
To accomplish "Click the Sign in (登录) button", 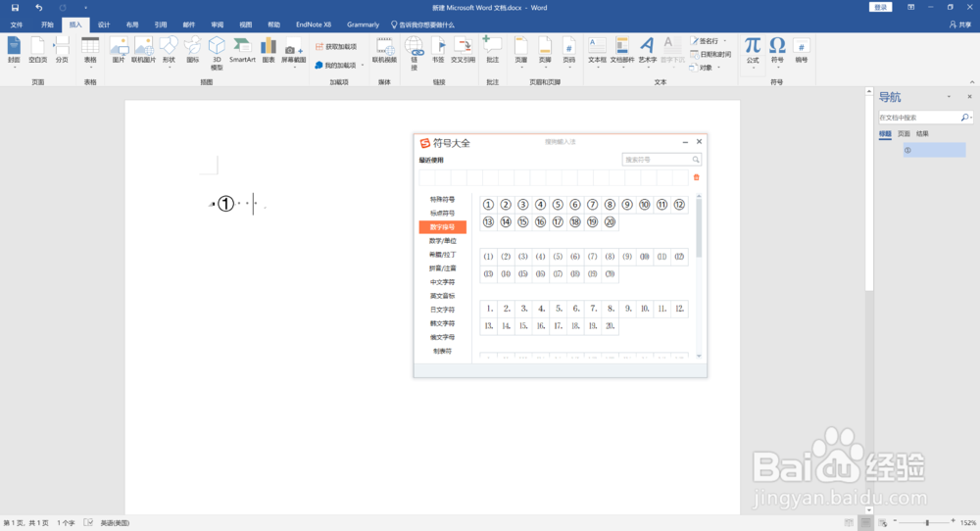I will coord(880,7).
